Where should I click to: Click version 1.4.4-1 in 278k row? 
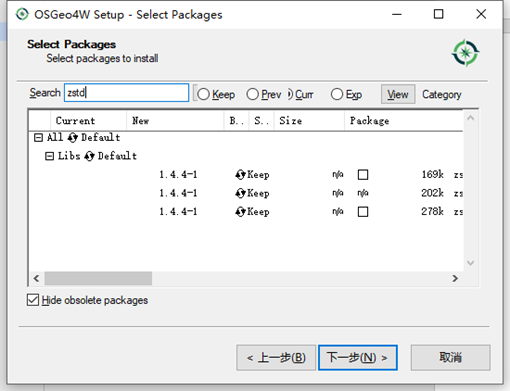pos(178,212)
